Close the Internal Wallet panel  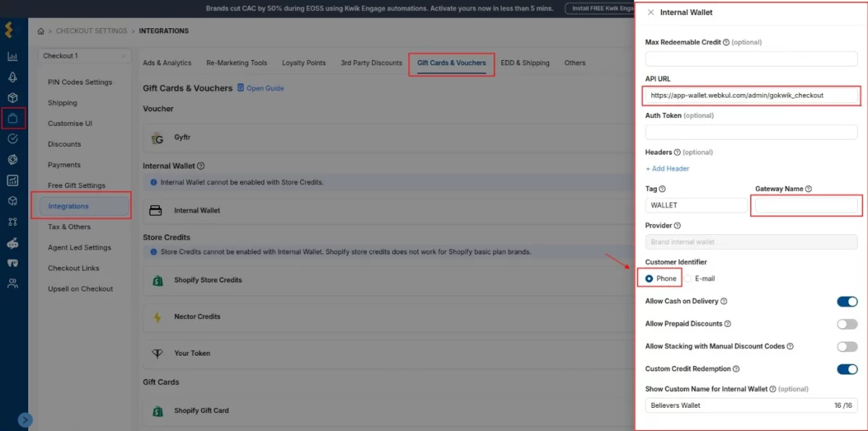pos(651,12)
